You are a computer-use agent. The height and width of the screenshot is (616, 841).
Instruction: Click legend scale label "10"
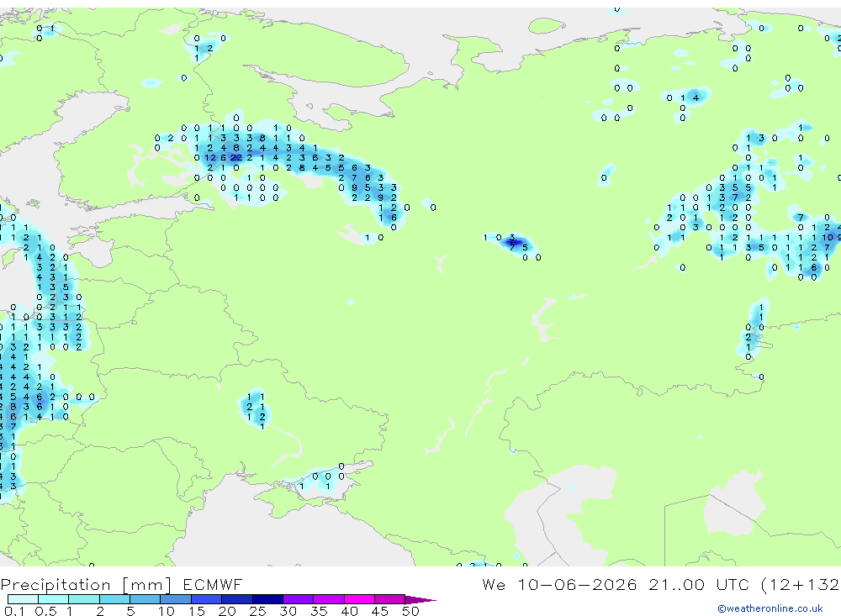(x=166, y=611)
